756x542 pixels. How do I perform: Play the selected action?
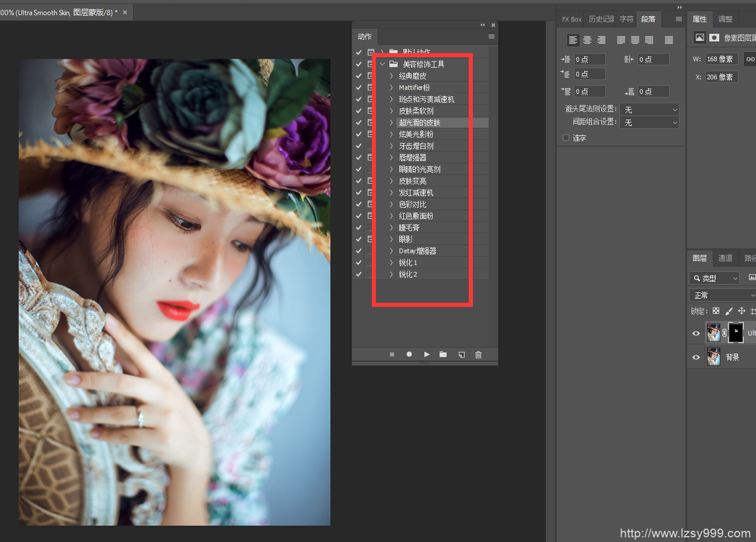(x=427, y=355)
